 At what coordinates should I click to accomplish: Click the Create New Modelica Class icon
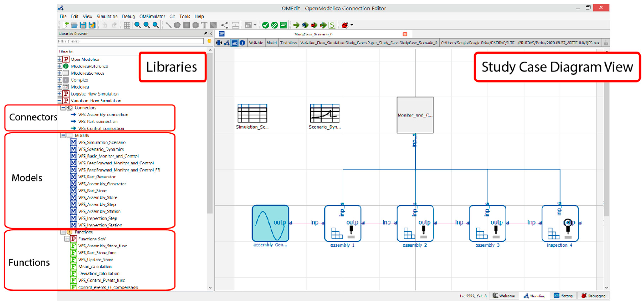(x=65, y=25)
